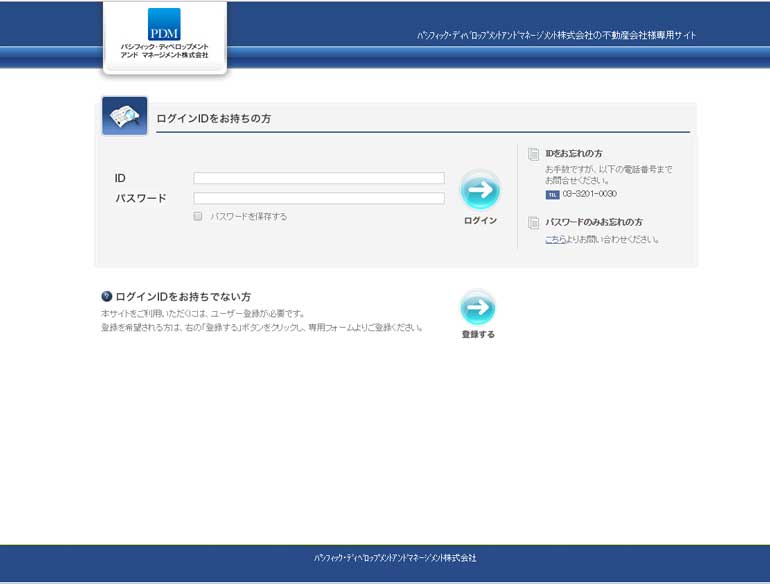Enable the パスワードを保存する checkbox
This screenshot has width=770, height=584.
coord(198,216)
